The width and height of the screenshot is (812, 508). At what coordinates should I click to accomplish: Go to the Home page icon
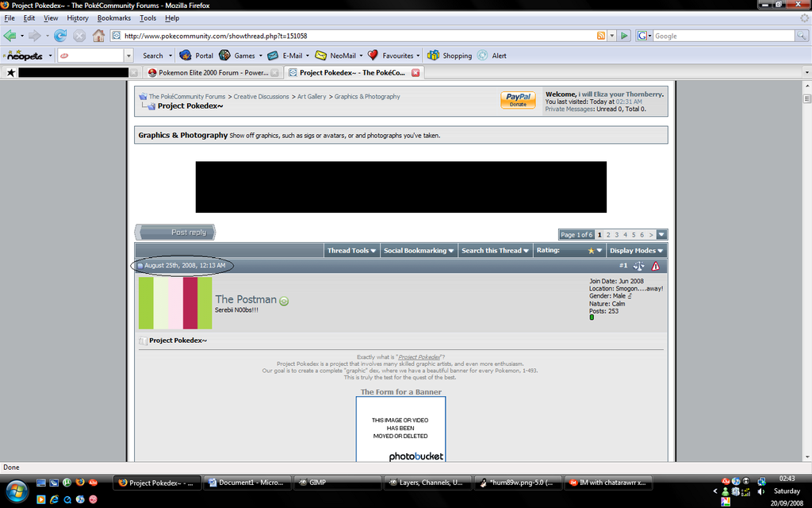tap(98, 36)
